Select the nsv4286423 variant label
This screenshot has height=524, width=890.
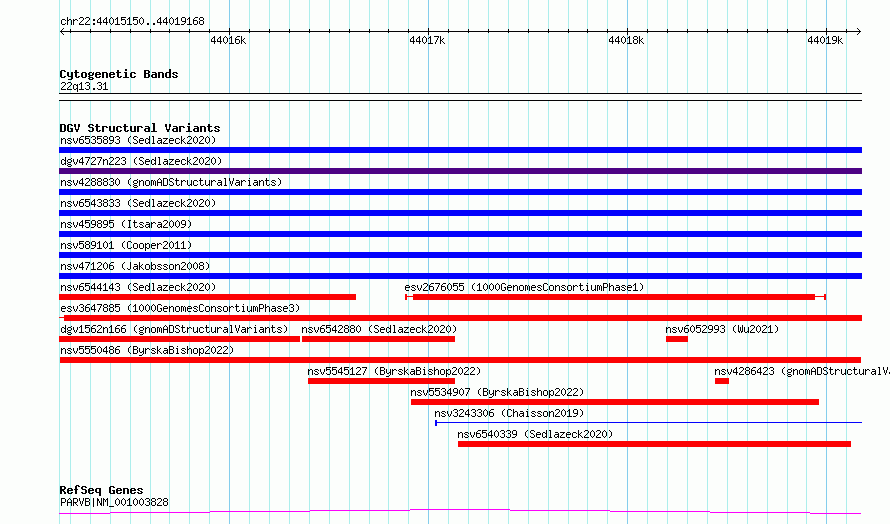coord(801,371)
